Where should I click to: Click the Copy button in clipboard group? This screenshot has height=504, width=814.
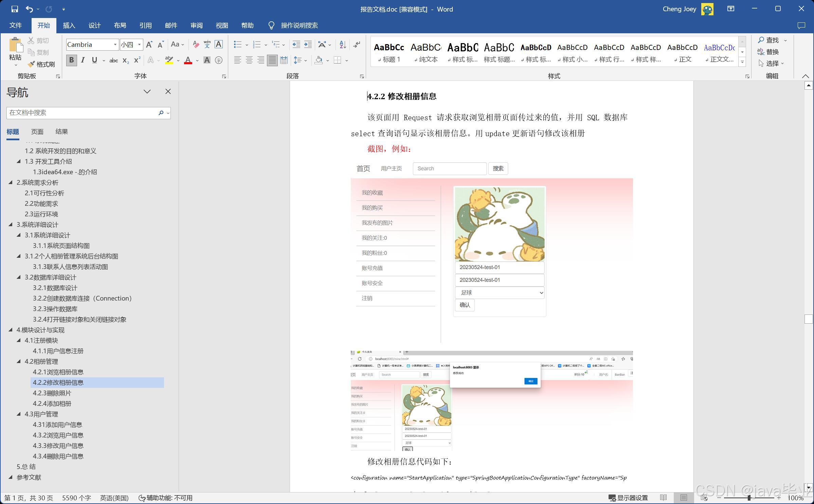(38, 52)
